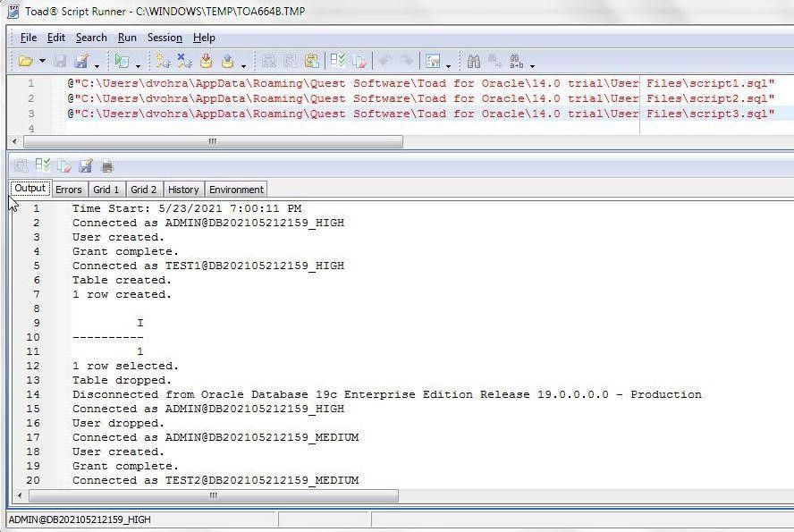The height and width of the screenshot is (532, 794).
Task: Click the Save As disk-with-pencil icon in main toolbar
Action: [81, 62]
